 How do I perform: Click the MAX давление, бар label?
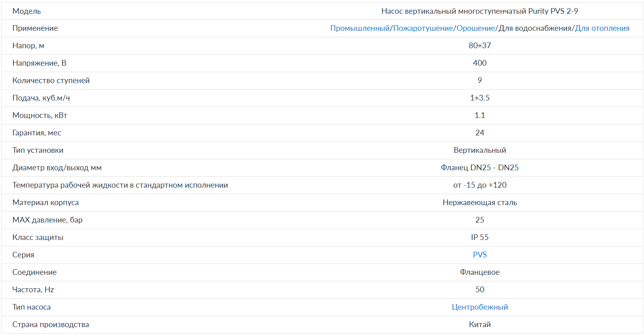47,220
